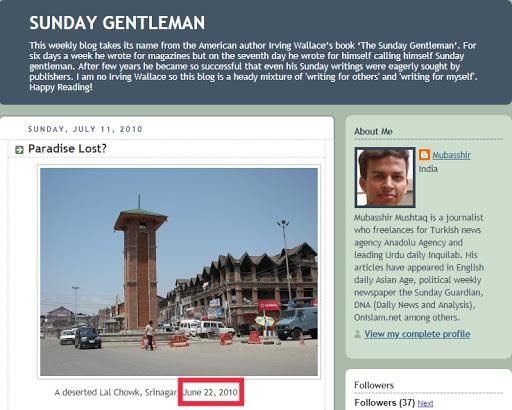Click the red-boxed June 22, 2010 date
Screen dimensions: 512x410
(211, 392)
